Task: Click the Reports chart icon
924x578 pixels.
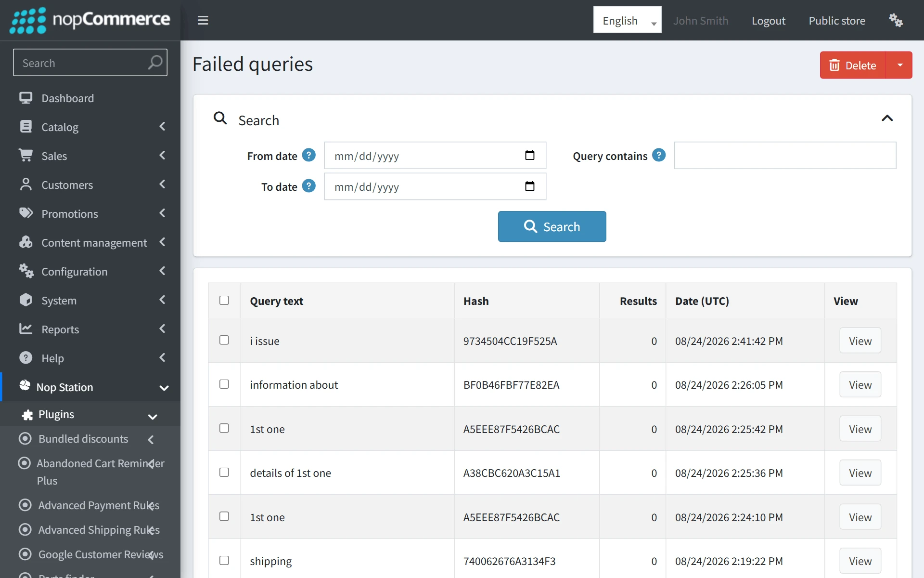Action: pos(26,329)
